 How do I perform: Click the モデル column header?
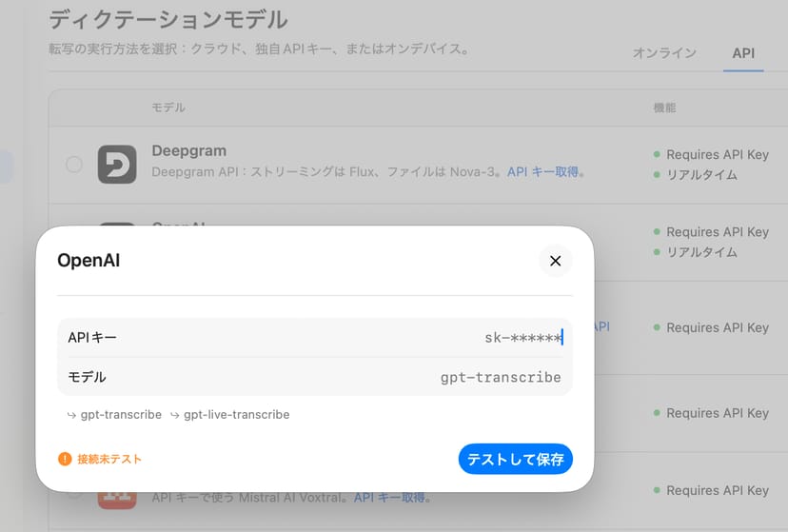pyautogui.click(x=168, y=108)
